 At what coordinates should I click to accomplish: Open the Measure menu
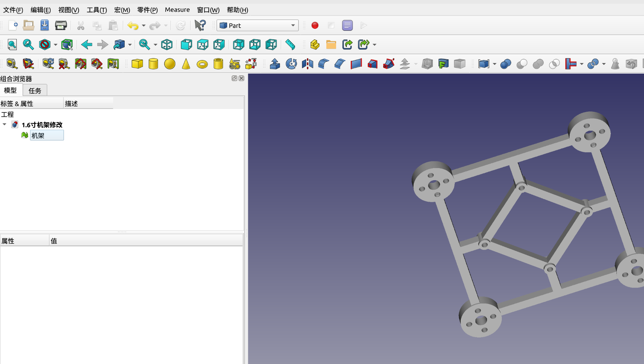click(177, 10)
